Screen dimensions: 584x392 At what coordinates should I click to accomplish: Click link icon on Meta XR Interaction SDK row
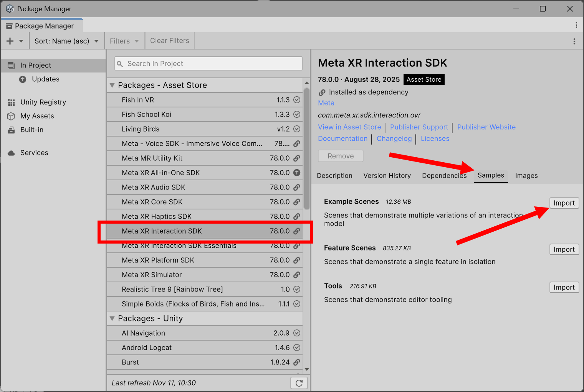297,231
